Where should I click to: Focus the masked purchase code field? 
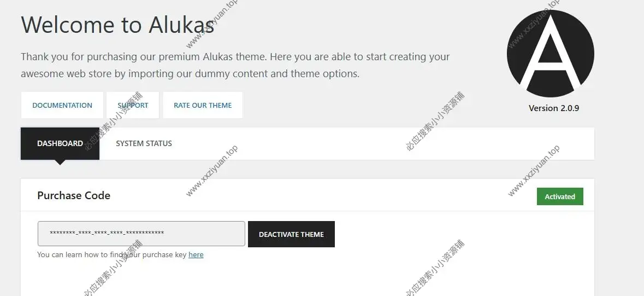[x=141, y=234]
